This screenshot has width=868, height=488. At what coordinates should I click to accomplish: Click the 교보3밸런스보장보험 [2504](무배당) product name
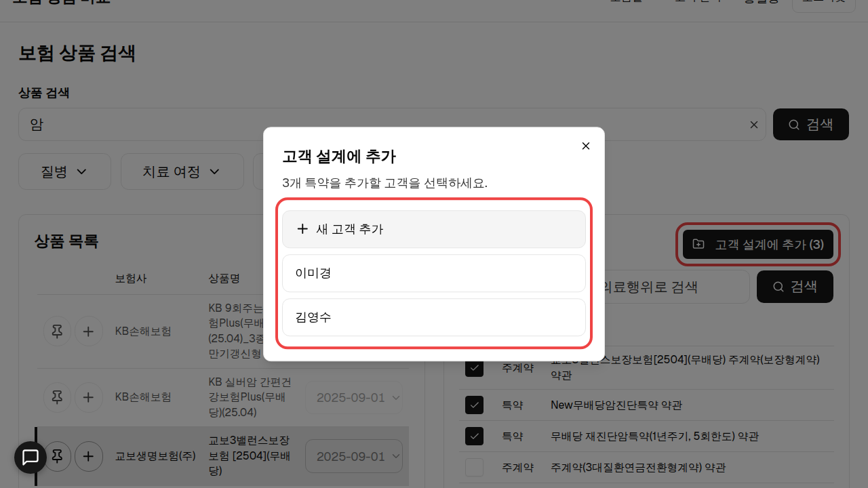(x=249, y=455)
